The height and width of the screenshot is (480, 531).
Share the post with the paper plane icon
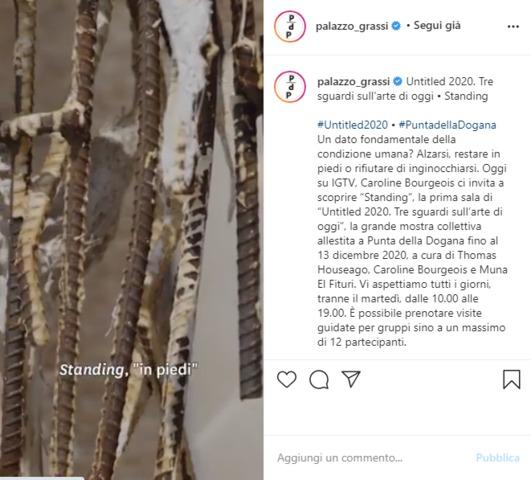pyautogui.click(x=351, y=379)
